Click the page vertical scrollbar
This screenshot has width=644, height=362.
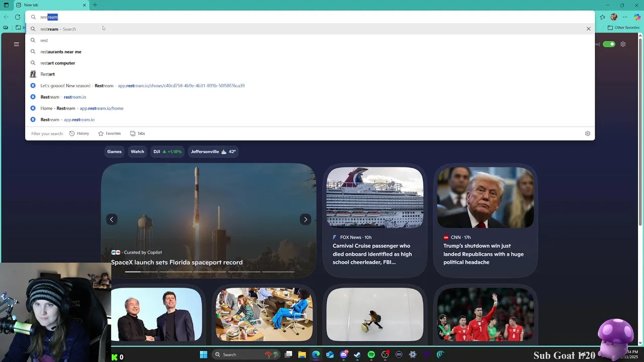[x=640, y=131]
